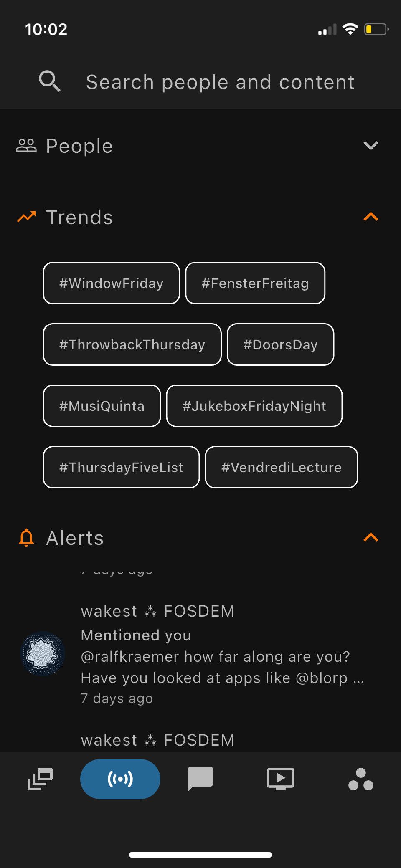This screenshot has width=401, height=868.
Task: Open the stacked timelines tab icon
Action: coord(40,779)
